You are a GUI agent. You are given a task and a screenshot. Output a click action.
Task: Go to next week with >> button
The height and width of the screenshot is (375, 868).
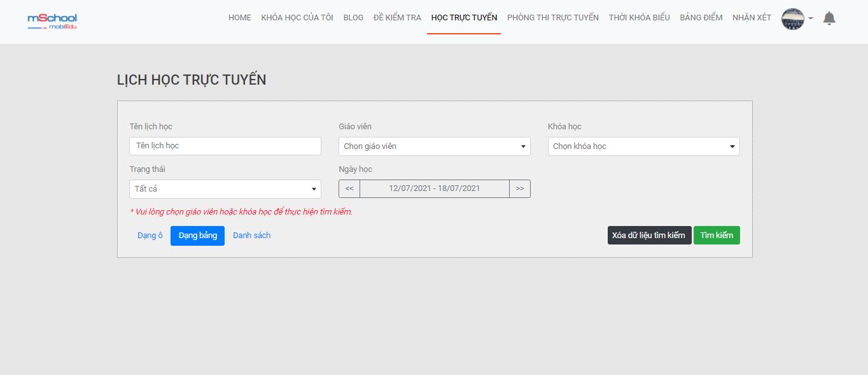point(520,188)
